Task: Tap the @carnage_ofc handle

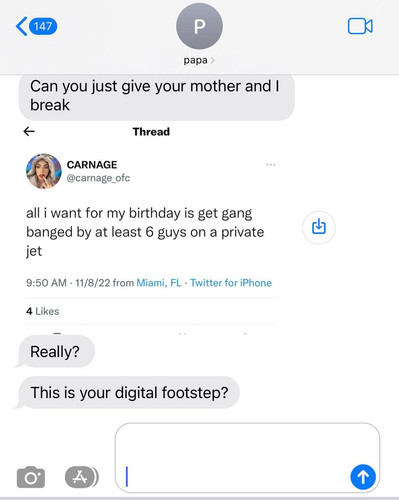Action: point(98,178)
